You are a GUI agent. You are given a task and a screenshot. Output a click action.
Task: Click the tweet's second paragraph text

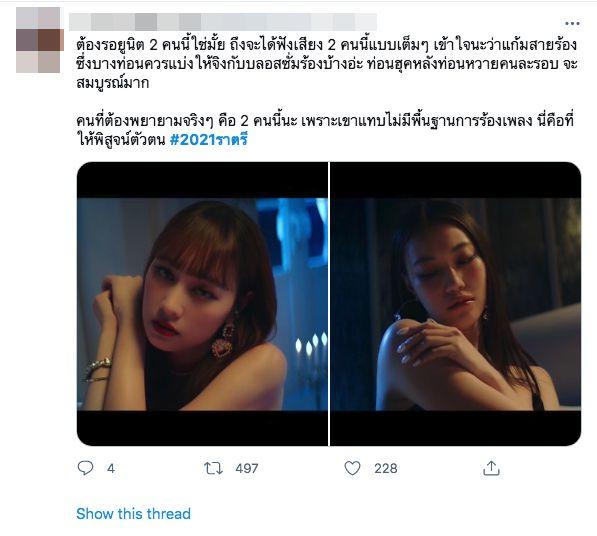pos(325,130)
